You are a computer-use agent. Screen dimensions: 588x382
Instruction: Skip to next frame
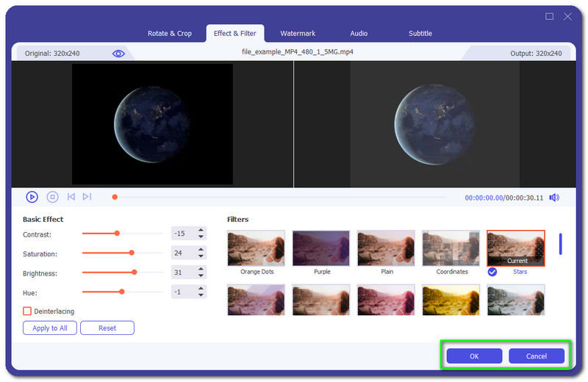point(87,197)
